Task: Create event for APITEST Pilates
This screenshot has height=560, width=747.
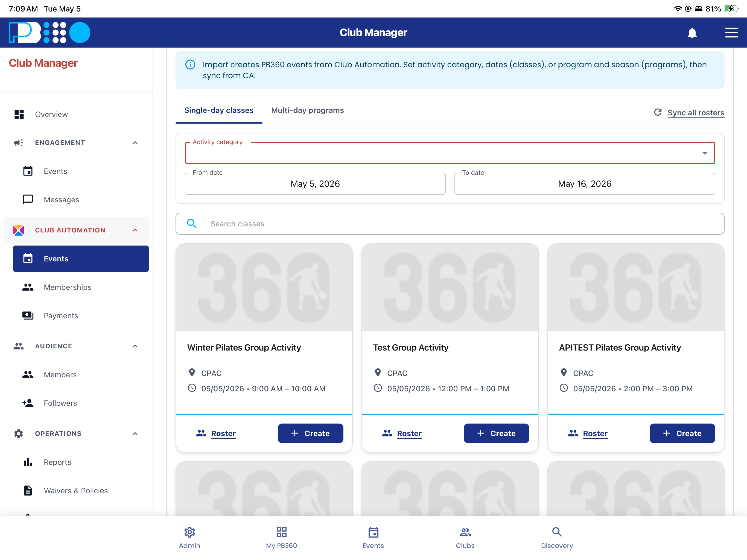Action: point(682,433)
